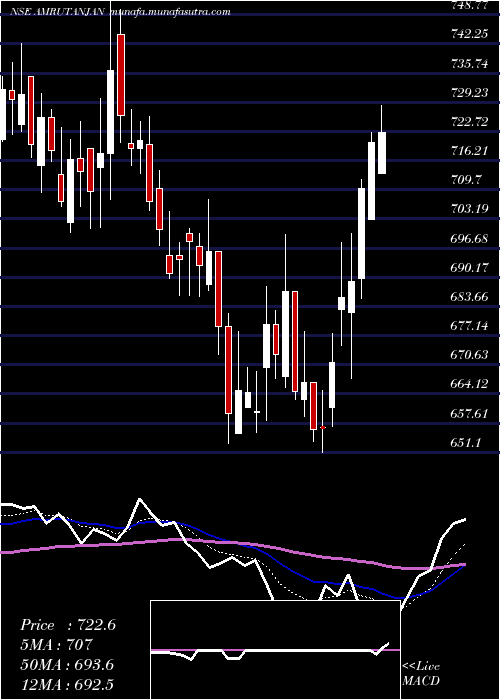Click the munafa.munafasutra.com watermark label
This screenshot has width=500, height=700.
pyautogui.click(x=170, y=12)
